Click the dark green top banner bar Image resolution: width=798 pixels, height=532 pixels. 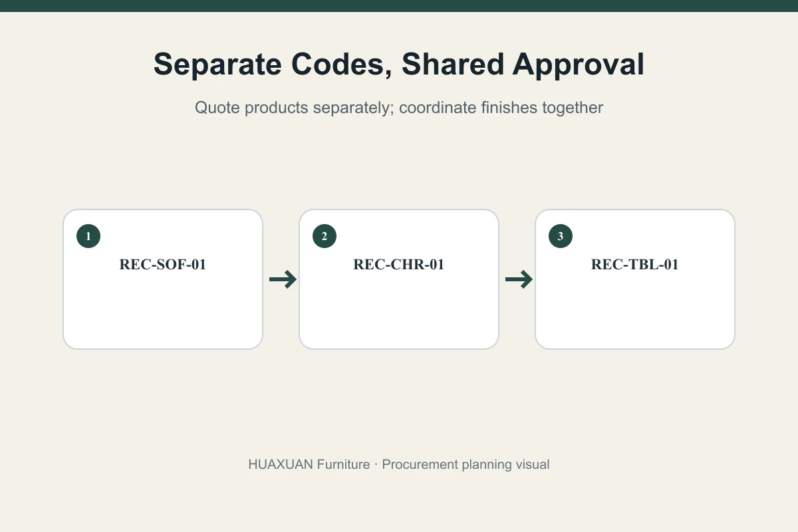[399, 6]
